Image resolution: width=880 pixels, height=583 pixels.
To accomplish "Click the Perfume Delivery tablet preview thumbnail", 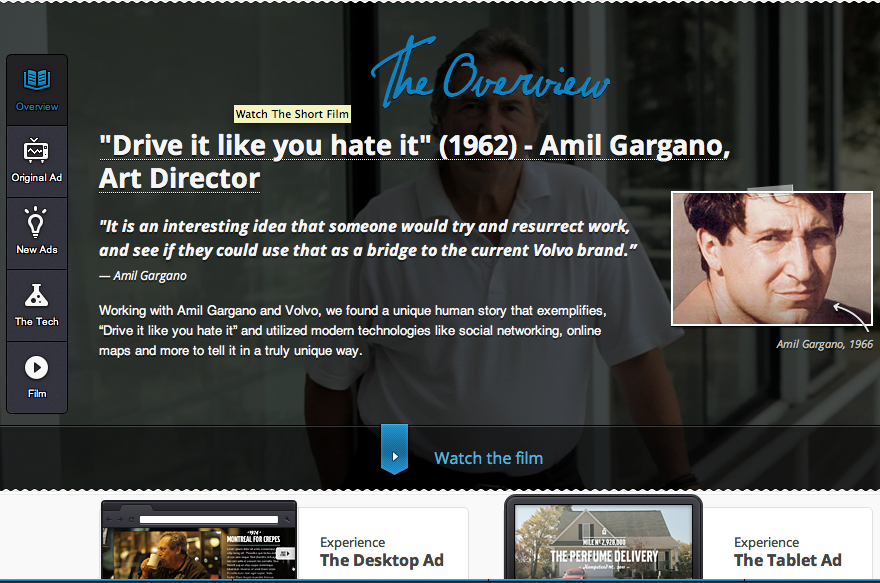I will pos(603,538).
